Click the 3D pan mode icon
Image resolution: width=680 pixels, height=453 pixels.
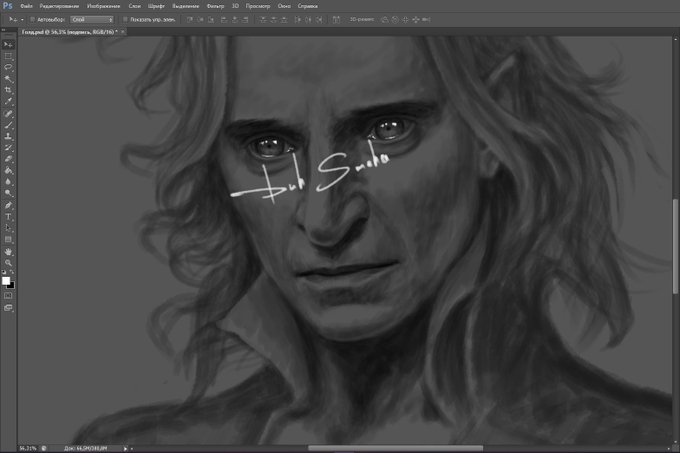(x=405, y=20)
